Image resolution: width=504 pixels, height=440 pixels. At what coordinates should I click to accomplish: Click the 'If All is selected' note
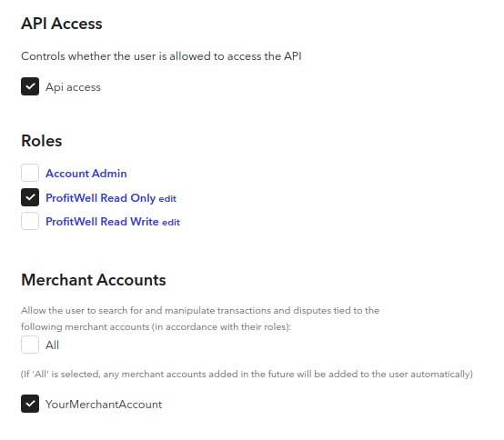tap(247, 375)
